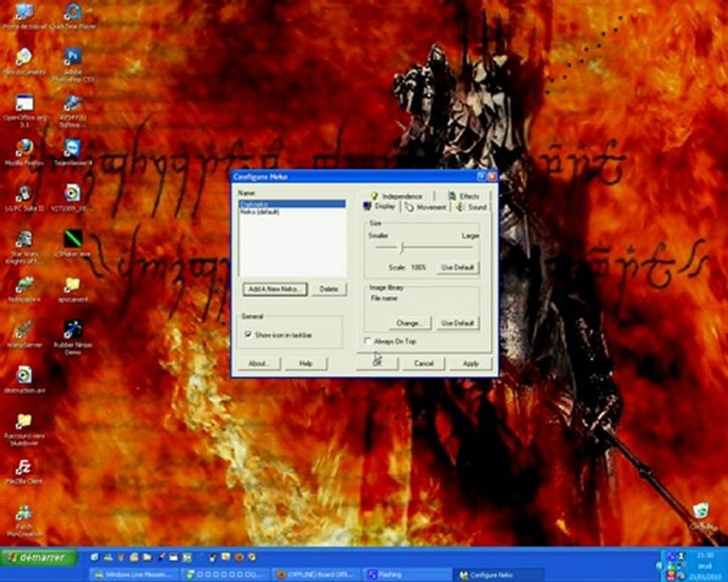
Task: Click Change button in Image library
Action: pyautogui.click(x=409, y=323)
